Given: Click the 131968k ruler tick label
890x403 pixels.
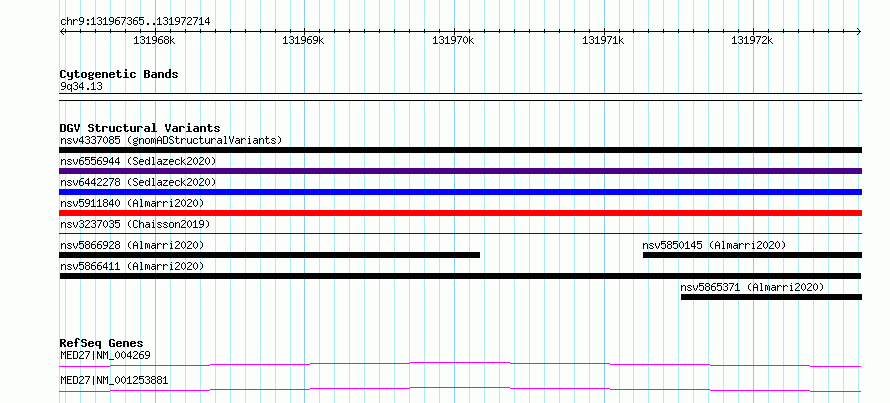Looking at the screenshot, I should point(154,41).
